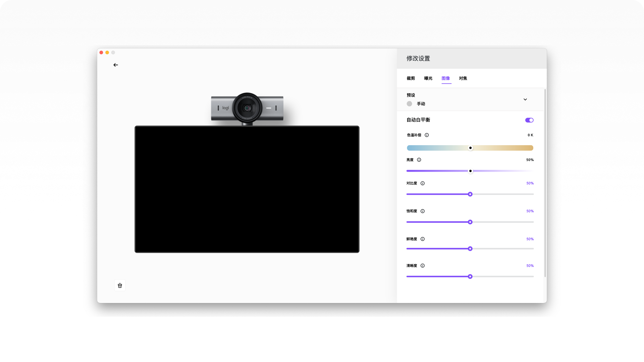Expand the 预设 dropdown chevron
The image size is (644, 362).
point(525,100)
